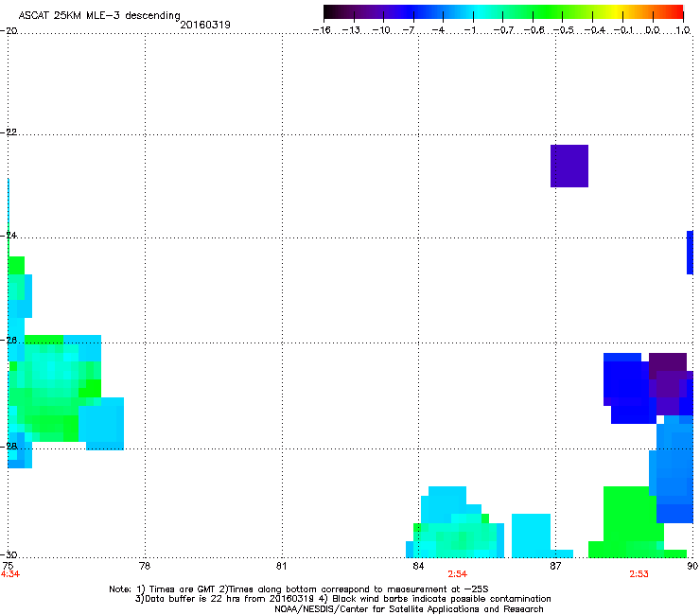Click the blue data strip at right edge near -24
This screenshot has width=700, height=615.
690,253
